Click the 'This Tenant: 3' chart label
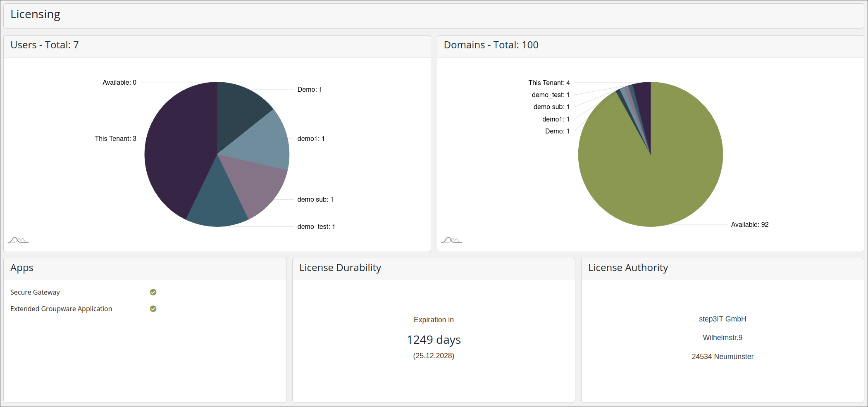 (115, 138)
